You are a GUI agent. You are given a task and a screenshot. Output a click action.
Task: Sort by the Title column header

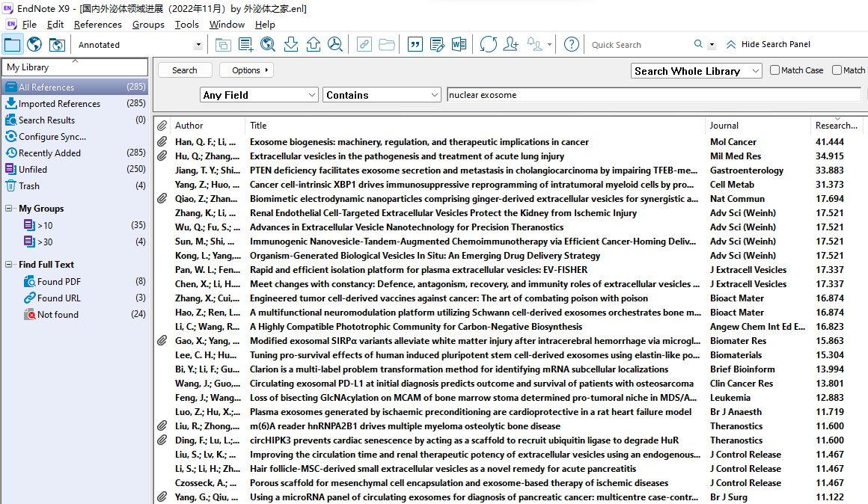[x=475, y=126]
